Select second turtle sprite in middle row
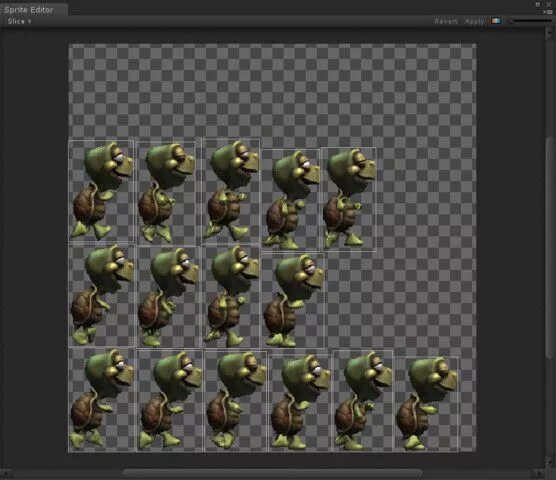The image size is (556, 480). [x=168, y=297]
